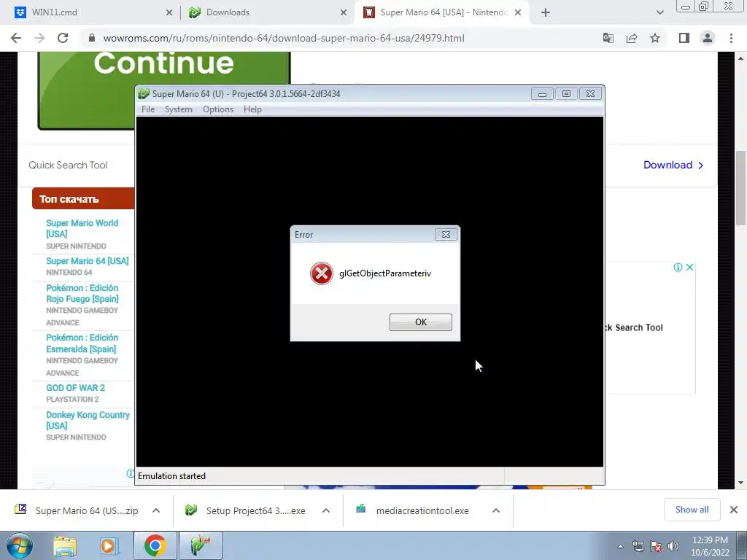Image resolution: width=747 pixels, height=560 pixels.
Task: Click the 'Emulation started' status bar text
Action: pos(171,475)
